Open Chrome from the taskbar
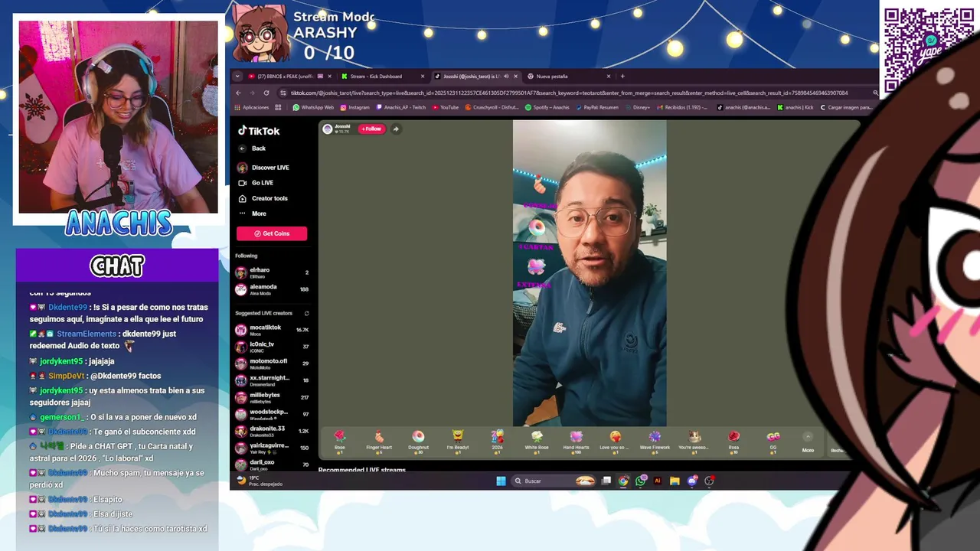 pos(623,481)
